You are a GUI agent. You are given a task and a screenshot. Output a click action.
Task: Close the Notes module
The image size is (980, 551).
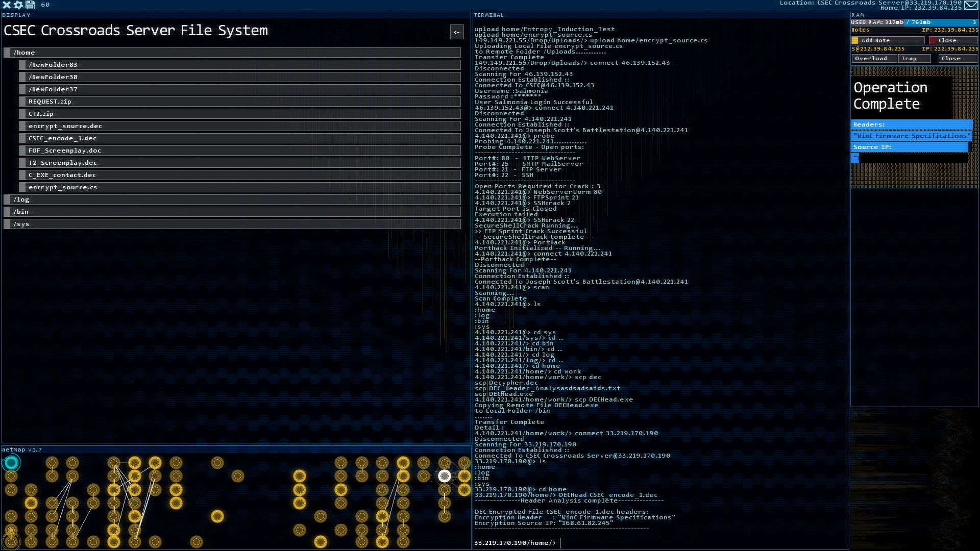click(x=952, y=40)
